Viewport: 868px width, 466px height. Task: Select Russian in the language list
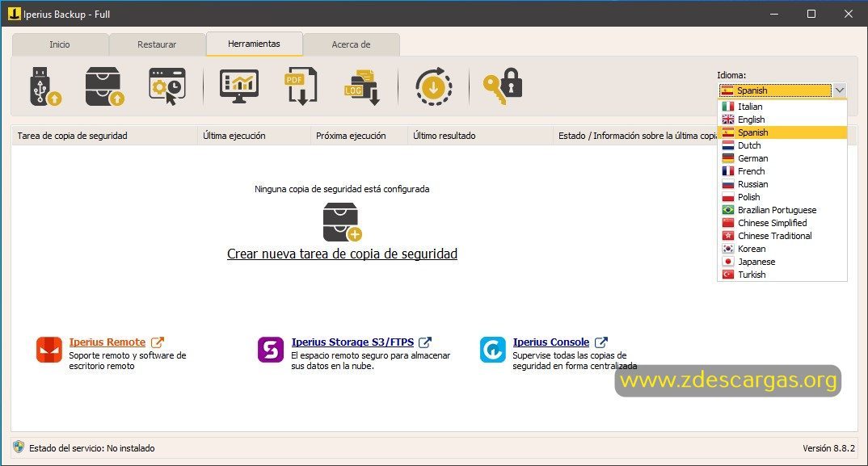pos(782,184)
